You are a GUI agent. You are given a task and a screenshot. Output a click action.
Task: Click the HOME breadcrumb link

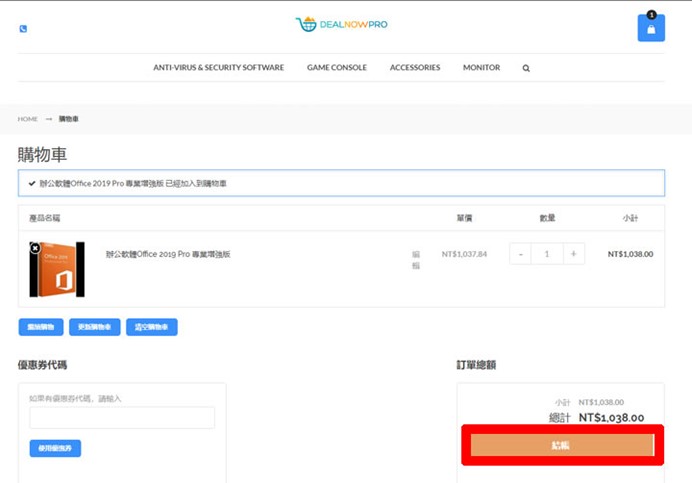(27, 119)
